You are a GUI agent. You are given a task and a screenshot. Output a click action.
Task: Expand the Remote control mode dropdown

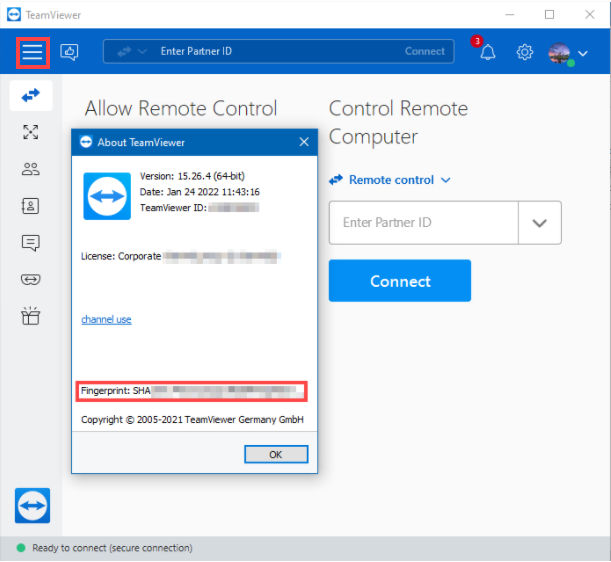click(446, 180)
